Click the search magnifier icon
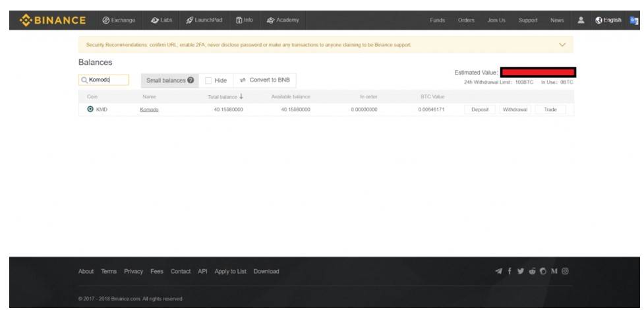 coord(84,80)
